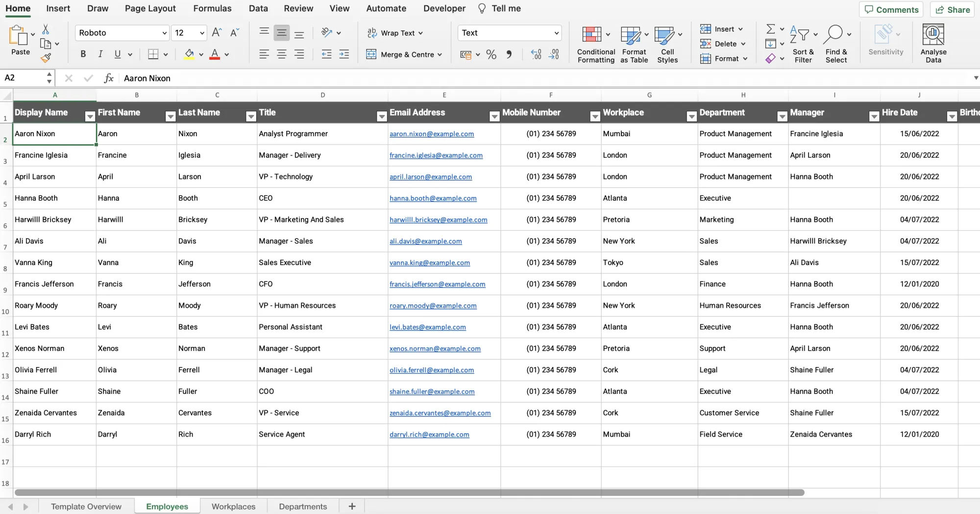Open the aaron.nixon@example.com email link

click(432, 134)
